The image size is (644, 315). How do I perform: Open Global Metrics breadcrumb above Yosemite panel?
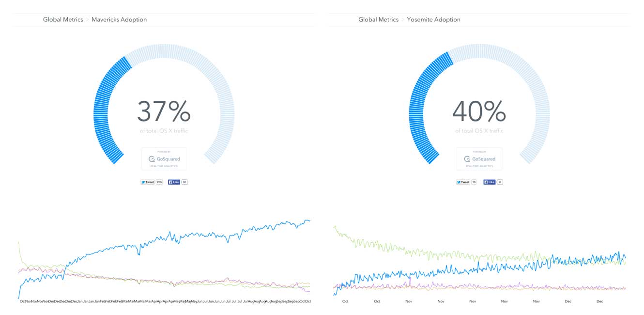tap(378, 20)
